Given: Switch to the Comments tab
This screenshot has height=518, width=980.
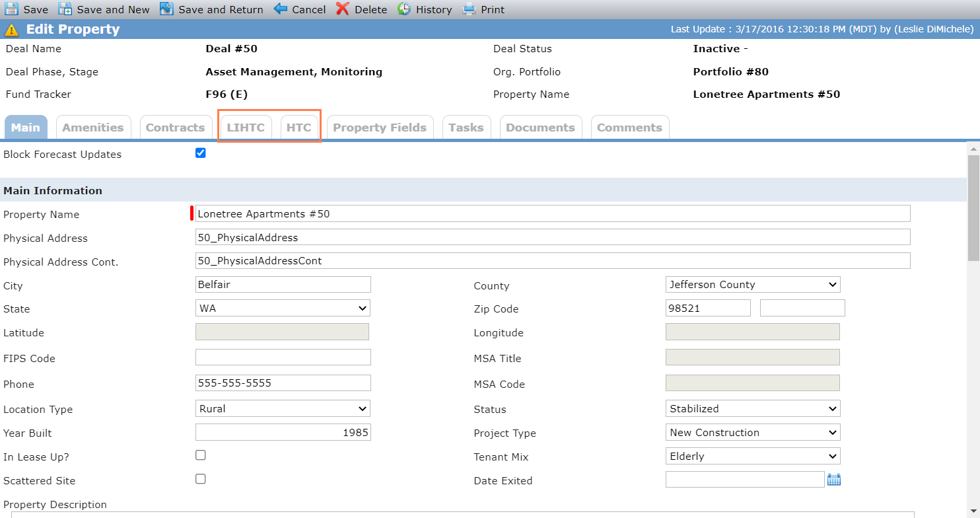Looking at the screenshot, I should tap(629, 128).
